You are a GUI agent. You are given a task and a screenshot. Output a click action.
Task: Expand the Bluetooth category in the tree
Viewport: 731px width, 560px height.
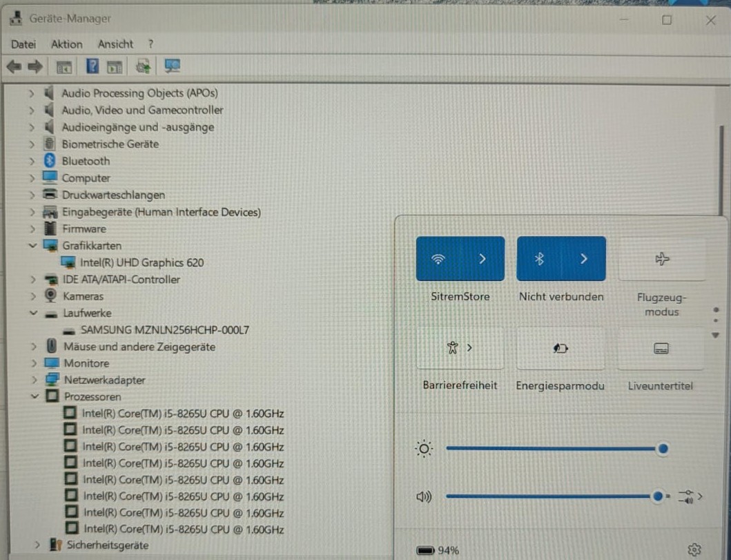32,162
